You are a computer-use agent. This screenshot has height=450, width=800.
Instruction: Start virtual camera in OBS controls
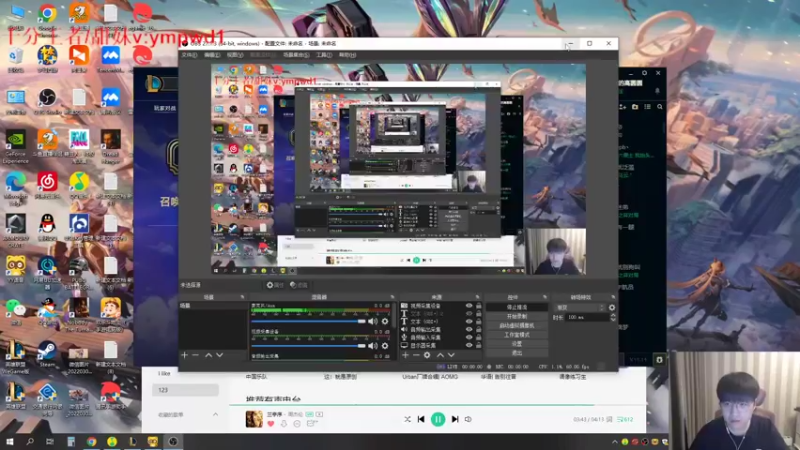(517, 326)
